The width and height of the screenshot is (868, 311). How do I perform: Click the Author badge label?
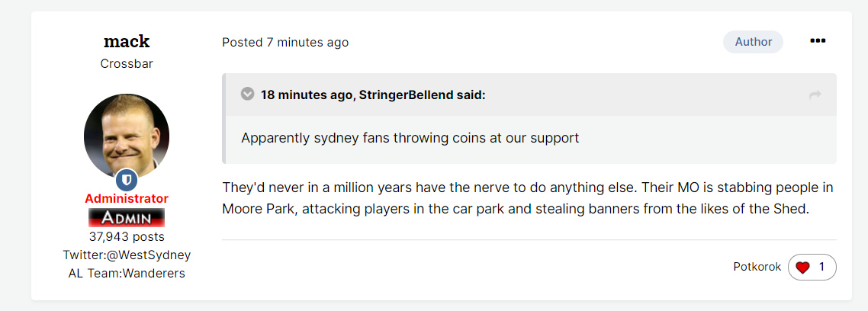click(753, 41)
